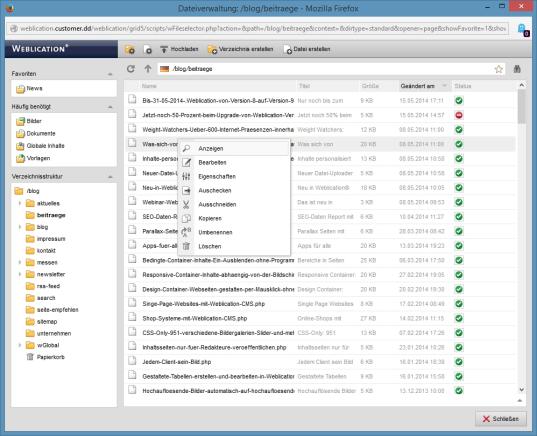The height and width of the screenshot is (436, 537).
Task: Select the sitemap folder in tree
Action: [x=42, y=322]
